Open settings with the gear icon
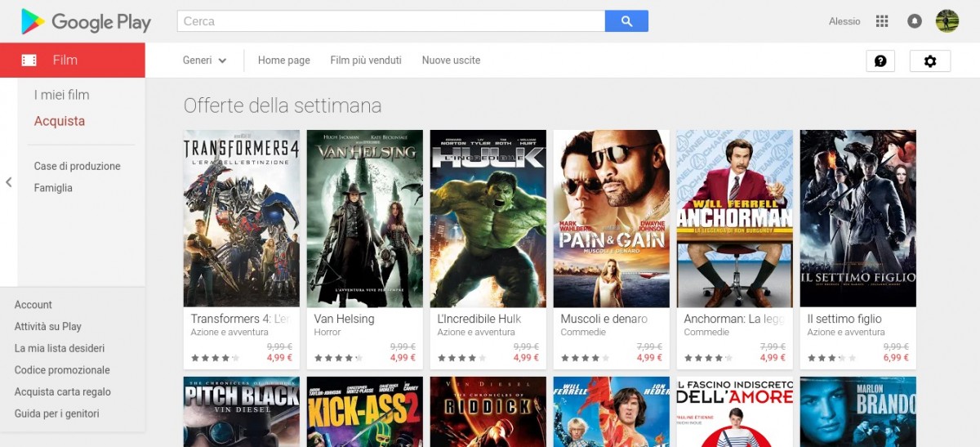 (930, 60)
